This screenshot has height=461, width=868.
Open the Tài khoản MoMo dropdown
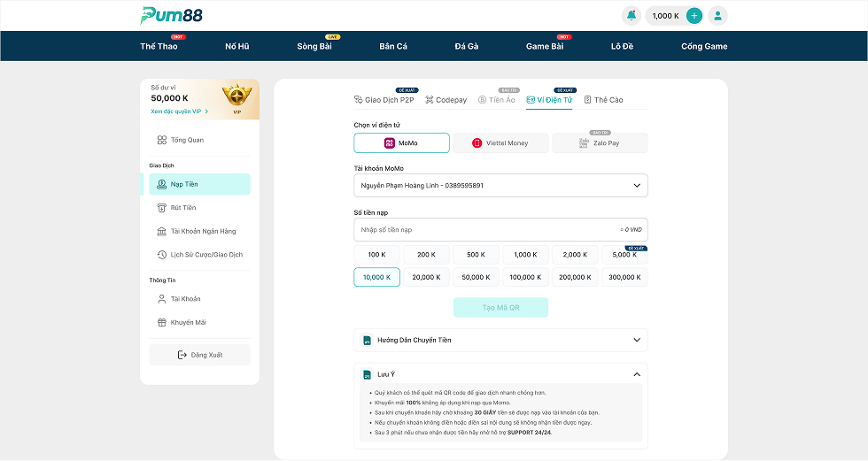[x=500, y=186]
